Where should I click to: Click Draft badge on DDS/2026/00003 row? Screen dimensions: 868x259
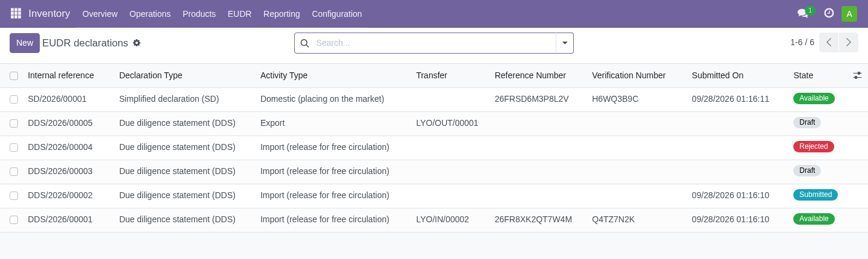807,170
